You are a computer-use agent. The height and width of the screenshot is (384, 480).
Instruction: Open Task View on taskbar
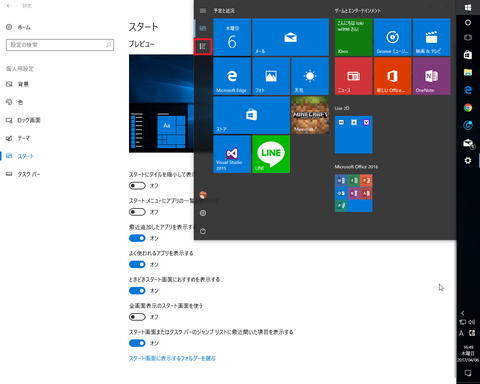[468, 37]
